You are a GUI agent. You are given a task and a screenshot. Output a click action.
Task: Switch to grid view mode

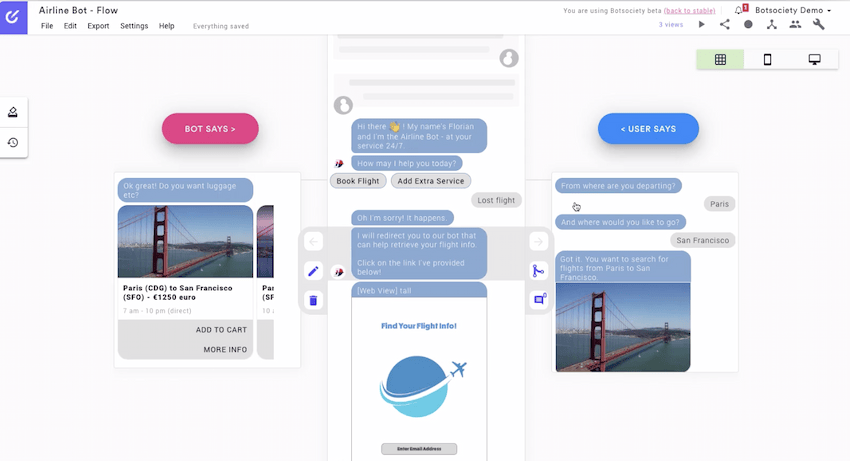tap(720, 60)
